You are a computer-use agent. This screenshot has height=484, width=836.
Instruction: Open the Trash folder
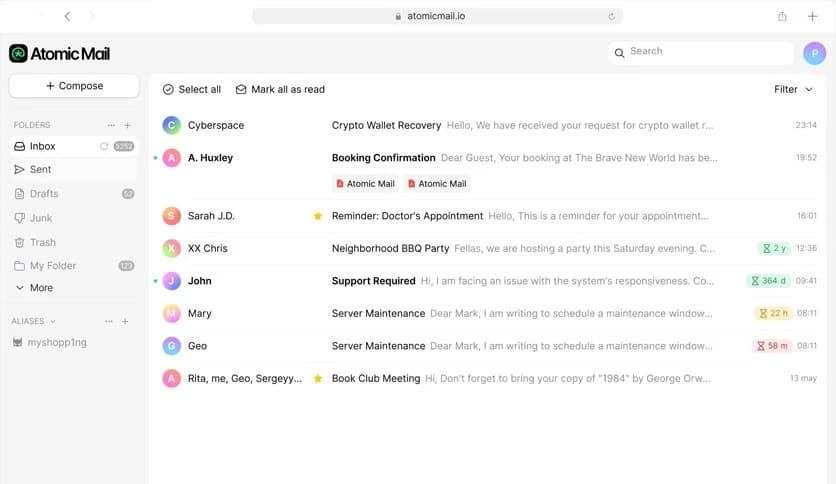[x=74, y=243]
